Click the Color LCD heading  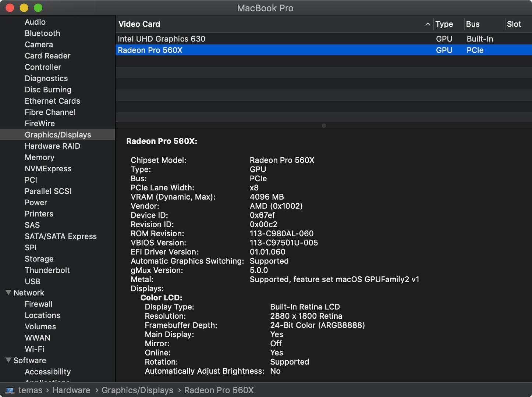point(162,298)
